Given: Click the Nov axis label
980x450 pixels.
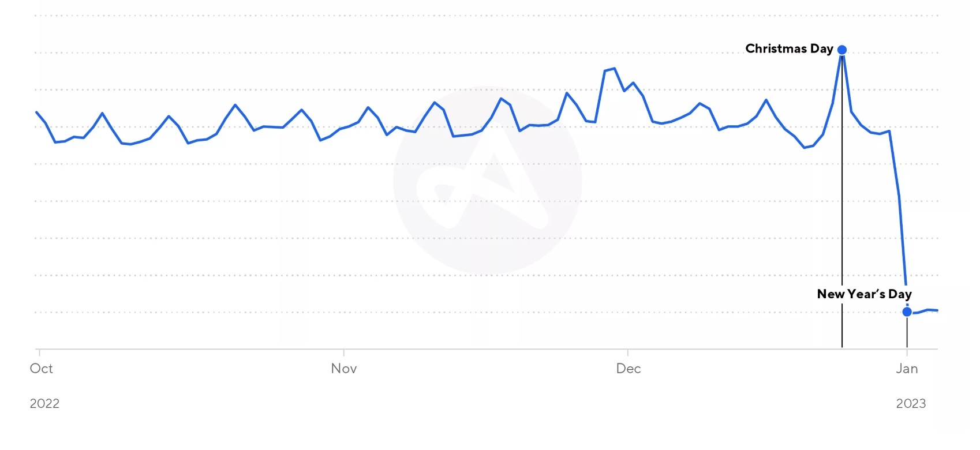Looking at the screenshot, I should point(344,369).
